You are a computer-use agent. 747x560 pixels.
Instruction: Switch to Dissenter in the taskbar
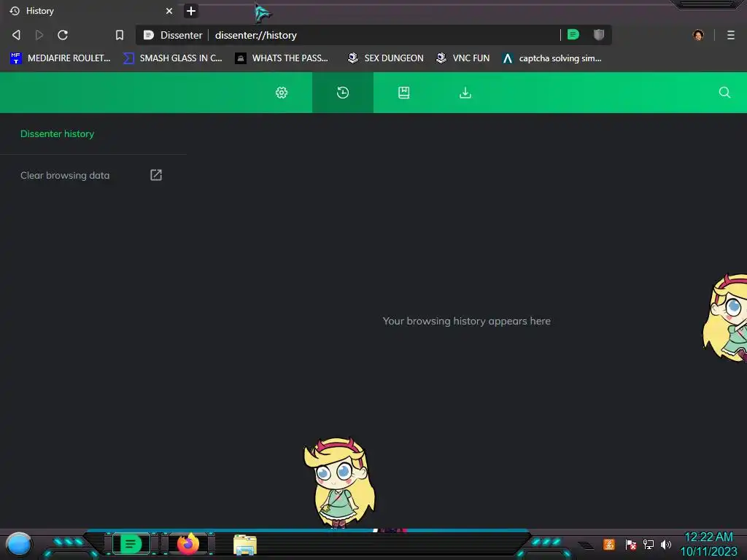pos(131,544)
